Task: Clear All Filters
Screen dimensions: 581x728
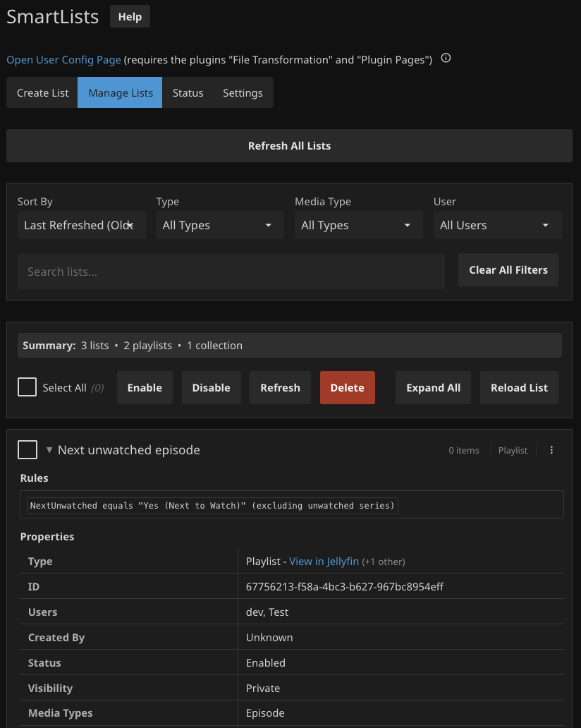Action: click(x=508, y=269)
